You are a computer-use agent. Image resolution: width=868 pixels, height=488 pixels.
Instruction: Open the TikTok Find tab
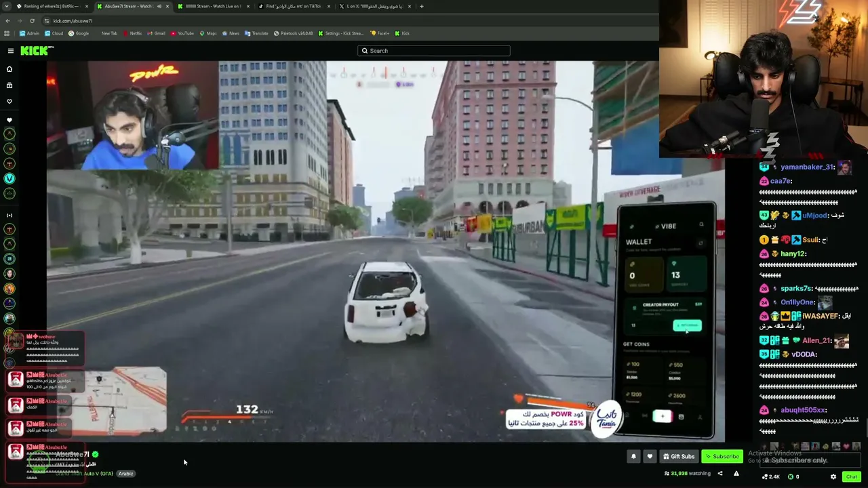293,6
